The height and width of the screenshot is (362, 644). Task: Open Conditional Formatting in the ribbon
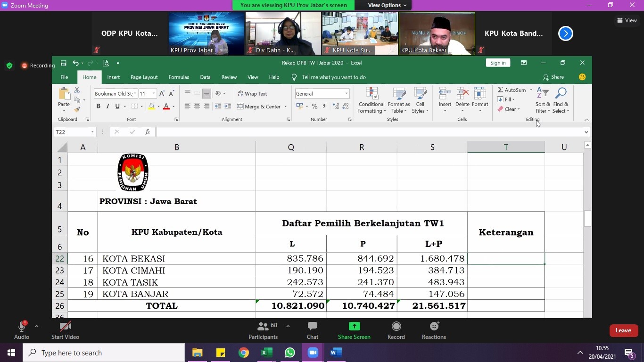pos(372,100)
